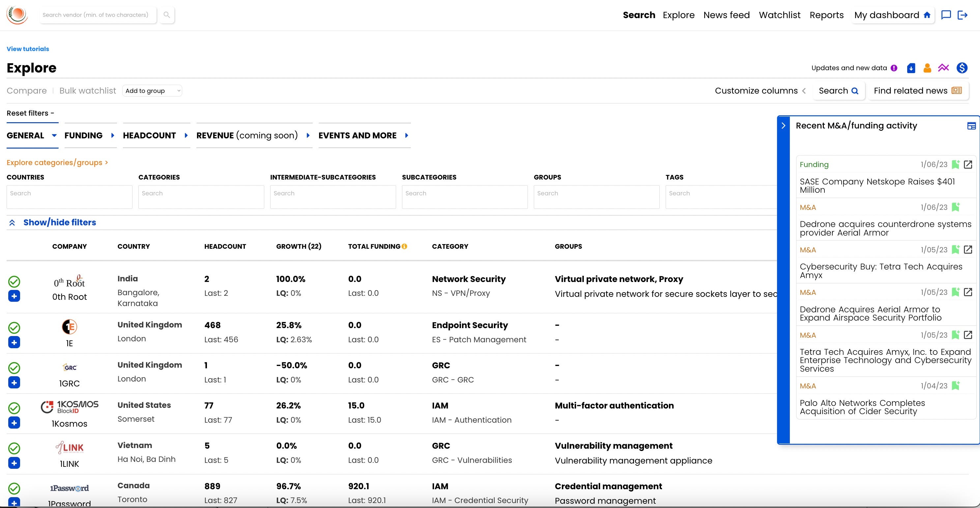Expand the HEADCOUNT filter section
Image resolution: width=980 pixels, height=508 pixels.
[156, 135]
